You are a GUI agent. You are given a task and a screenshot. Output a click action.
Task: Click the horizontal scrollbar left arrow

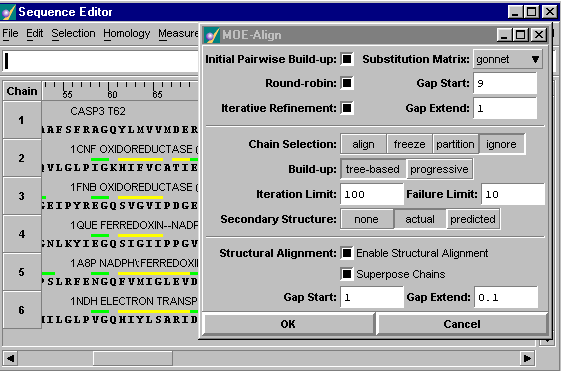[11, 358]
